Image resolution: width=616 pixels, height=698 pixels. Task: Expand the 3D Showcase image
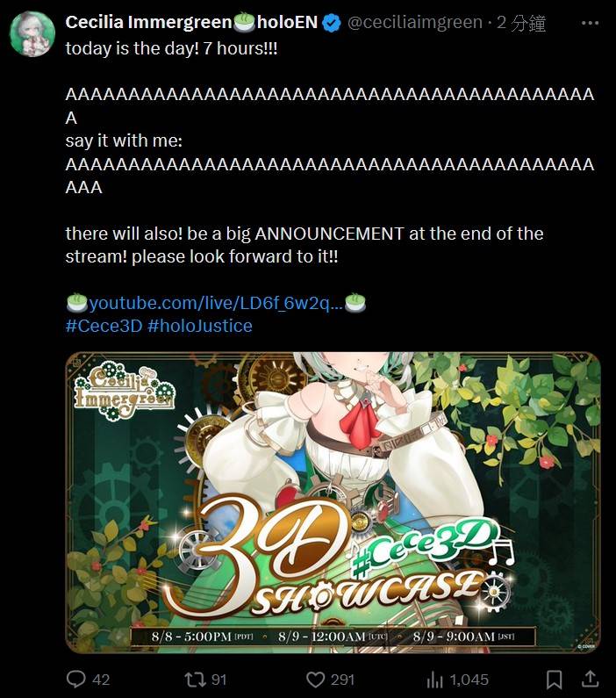tap(333, 502)
